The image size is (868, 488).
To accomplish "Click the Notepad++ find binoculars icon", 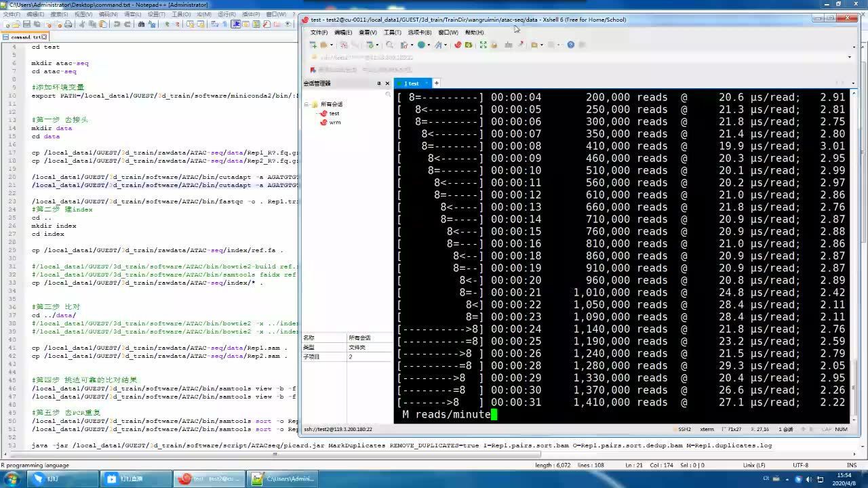I will 141,24.
